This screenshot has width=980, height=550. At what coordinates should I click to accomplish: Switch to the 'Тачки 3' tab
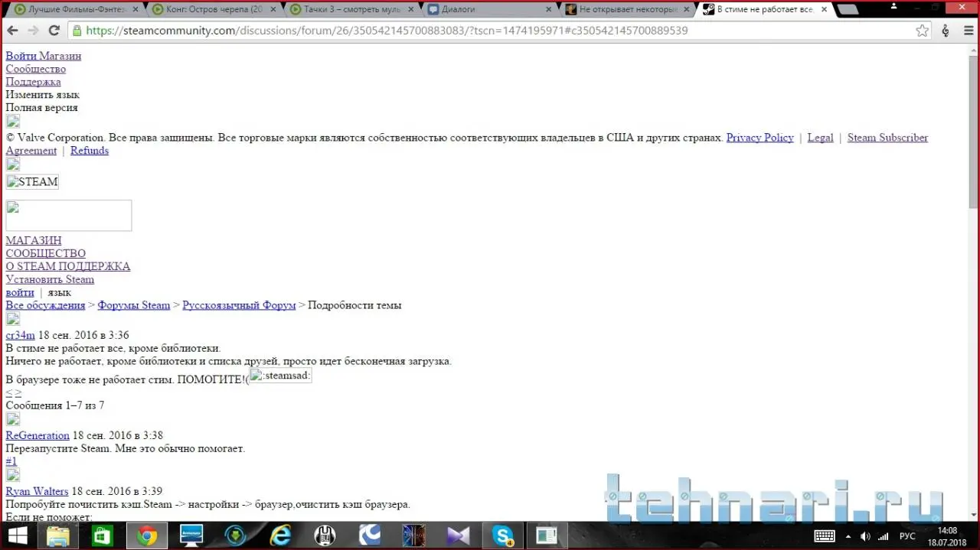coord(352,10)
